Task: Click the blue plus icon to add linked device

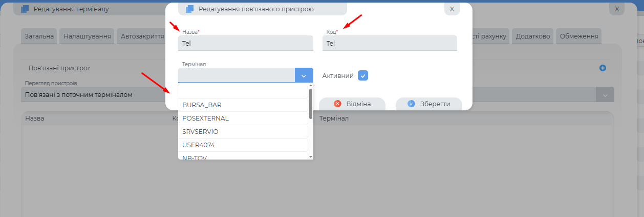Action: (603, 68)
